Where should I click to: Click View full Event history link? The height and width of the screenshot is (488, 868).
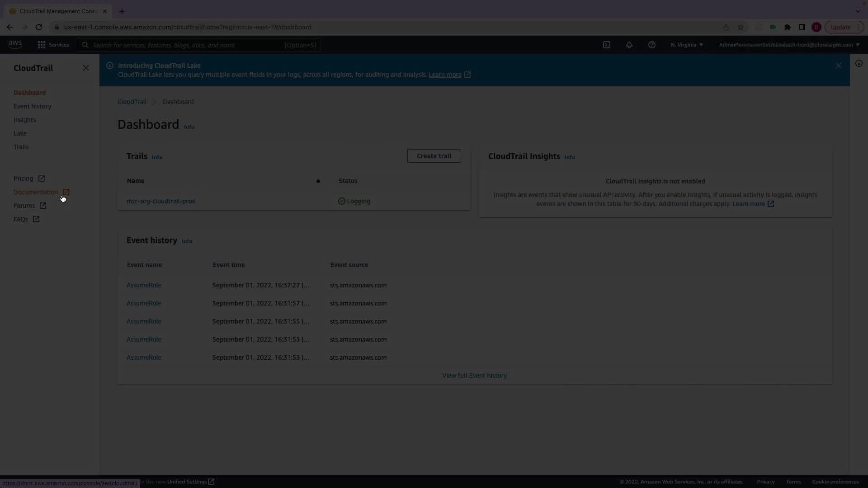coord(474,375)
